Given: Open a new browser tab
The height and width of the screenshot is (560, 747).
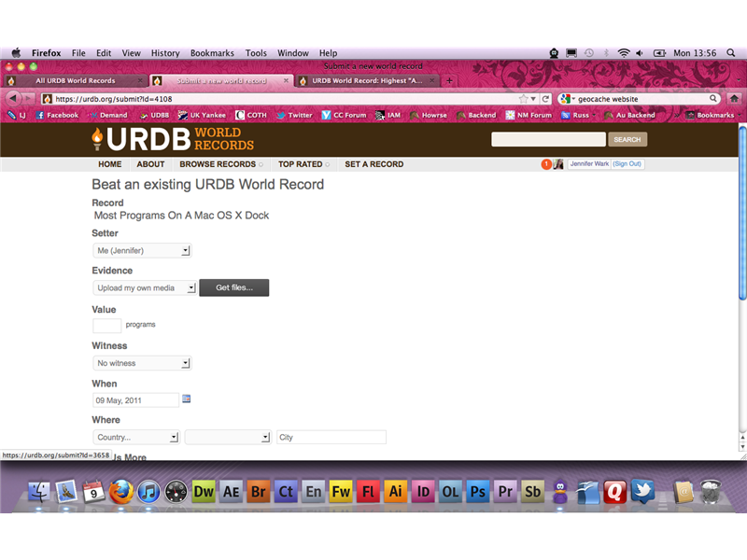Looking at the screenshot, I should tap(449, 80).
